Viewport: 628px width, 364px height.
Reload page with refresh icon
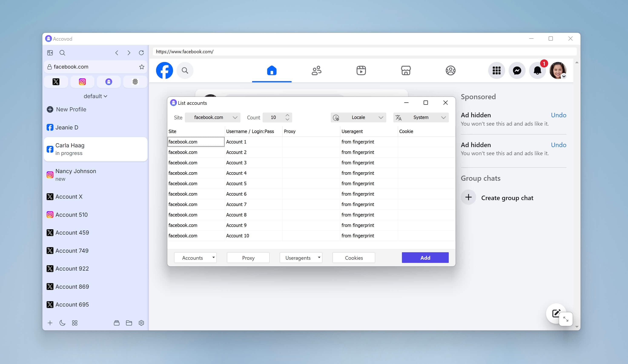141,53
